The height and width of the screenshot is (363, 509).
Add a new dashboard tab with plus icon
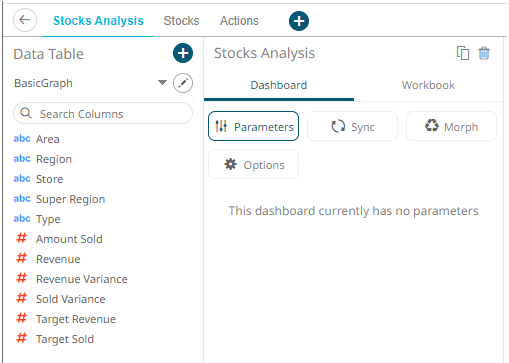tap(299, 21)
